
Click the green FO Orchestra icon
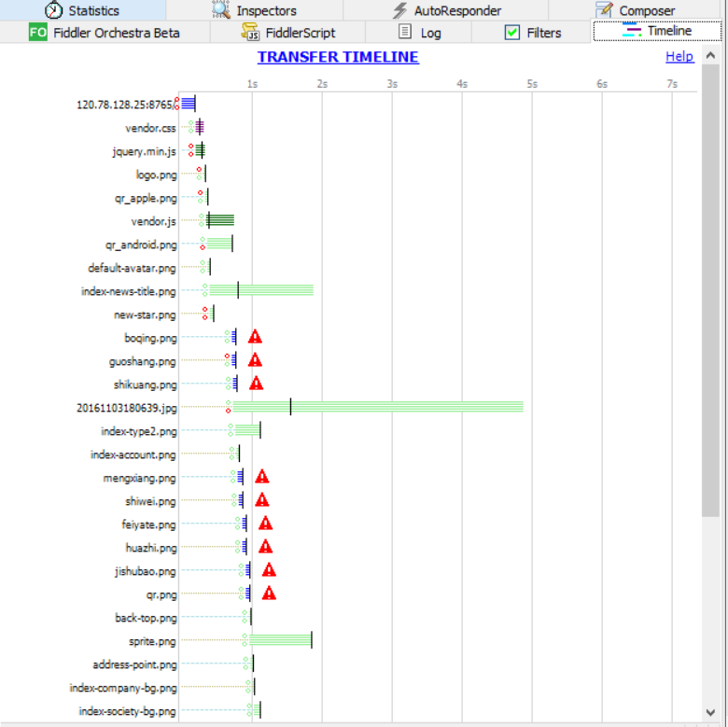pyautogui.click(x=38, y=32)
